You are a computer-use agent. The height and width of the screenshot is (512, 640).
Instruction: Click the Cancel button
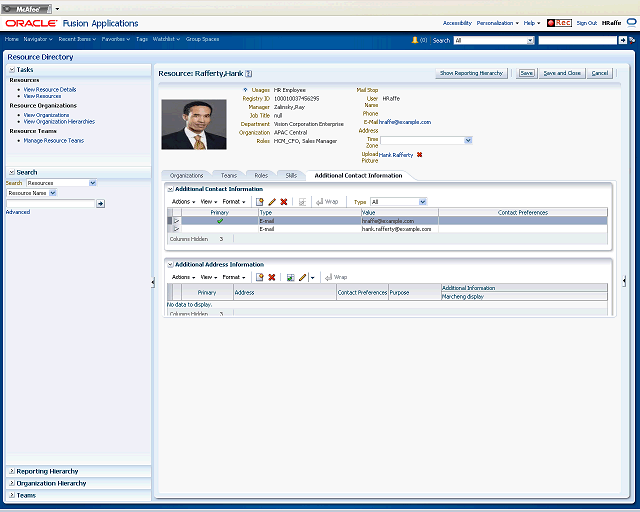[x=600, y=73]
